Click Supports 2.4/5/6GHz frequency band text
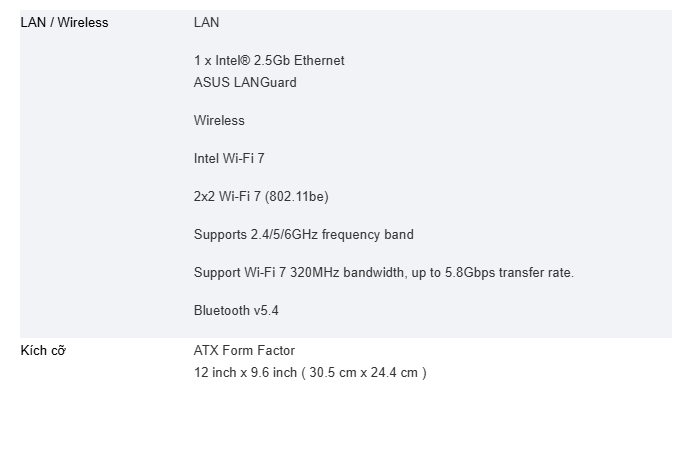 pyautogui.click(x=304, y=235)
